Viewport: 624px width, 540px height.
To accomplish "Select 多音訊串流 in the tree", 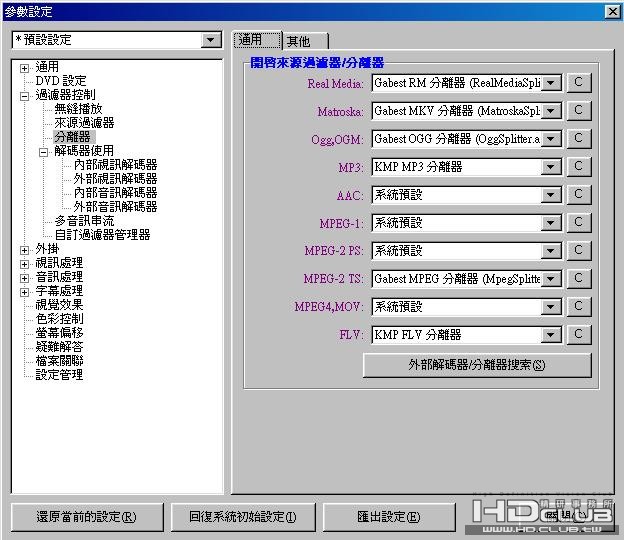I will [84, 221].
